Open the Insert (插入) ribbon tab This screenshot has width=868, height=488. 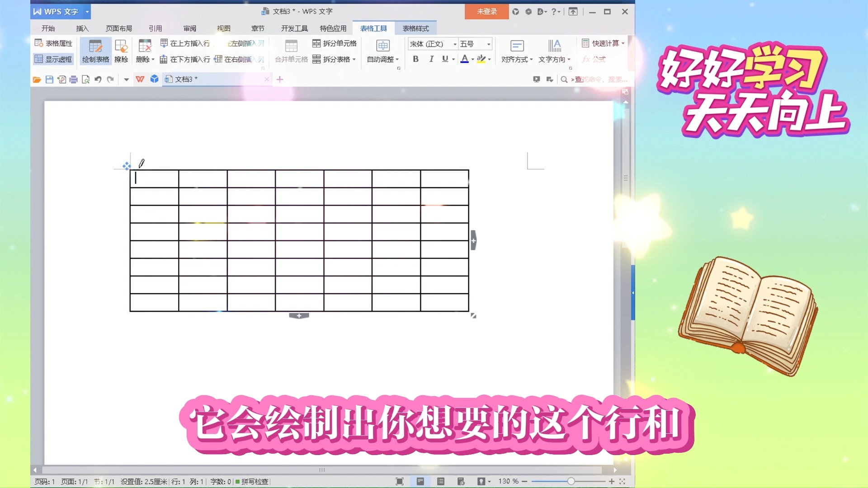(82, 28)
